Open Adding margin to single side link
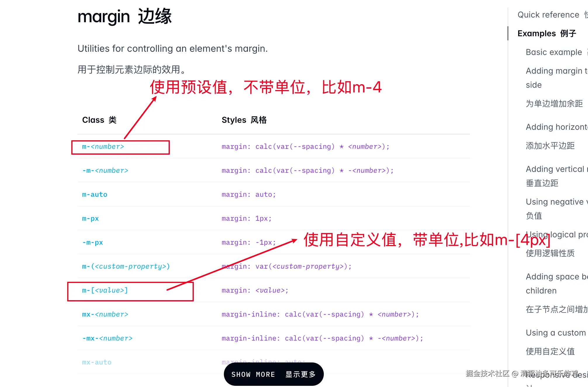This screenshot has height=387, width=588. [555, 71]
